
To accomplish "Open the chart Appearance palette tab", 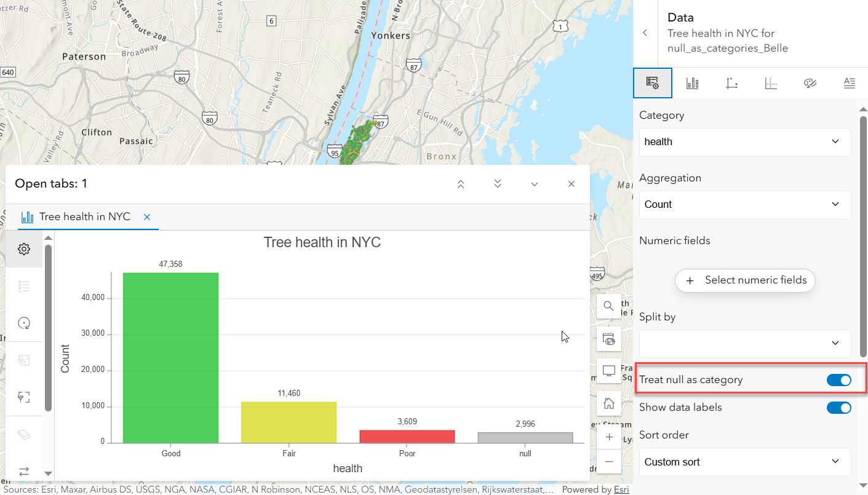I will pyautogui.click(x=810, y=82).
